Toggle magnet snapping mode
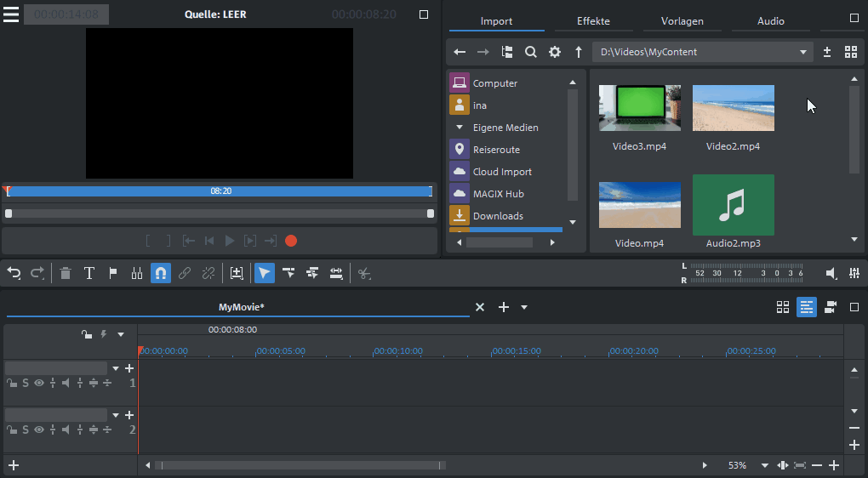Viewport: 868px width, 478px height. (x=161, y=273)
